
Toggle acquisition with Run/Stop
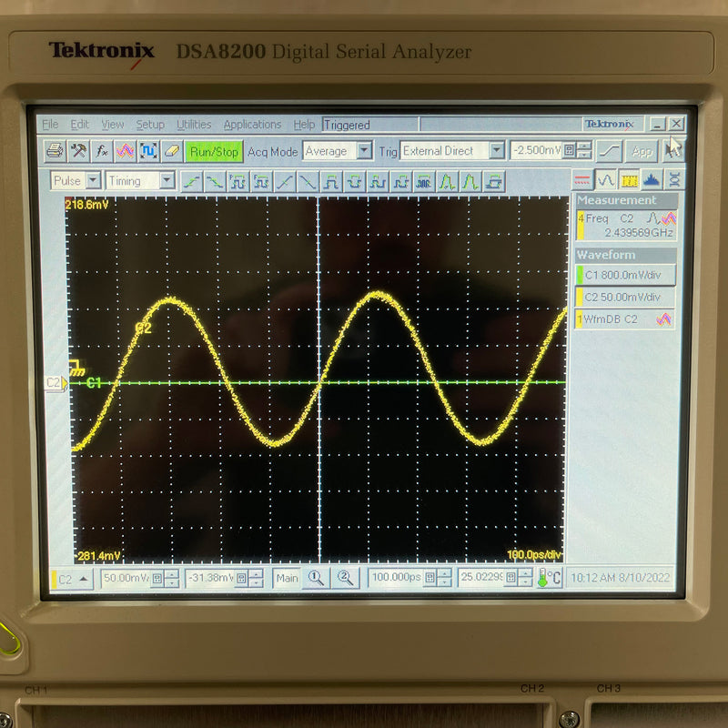214,151
